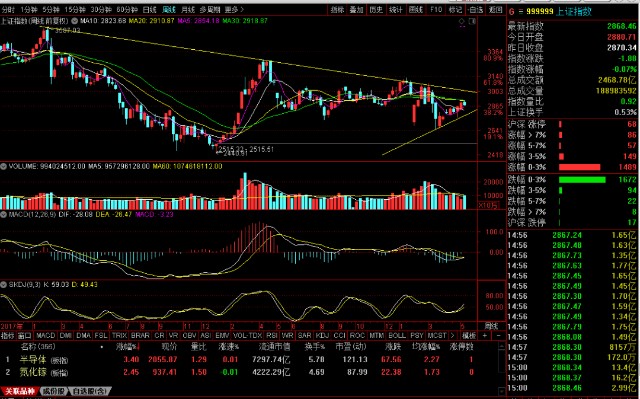Open the F10 information button
The width and height of the screenshot is (640, 399).
pos(436,9)
